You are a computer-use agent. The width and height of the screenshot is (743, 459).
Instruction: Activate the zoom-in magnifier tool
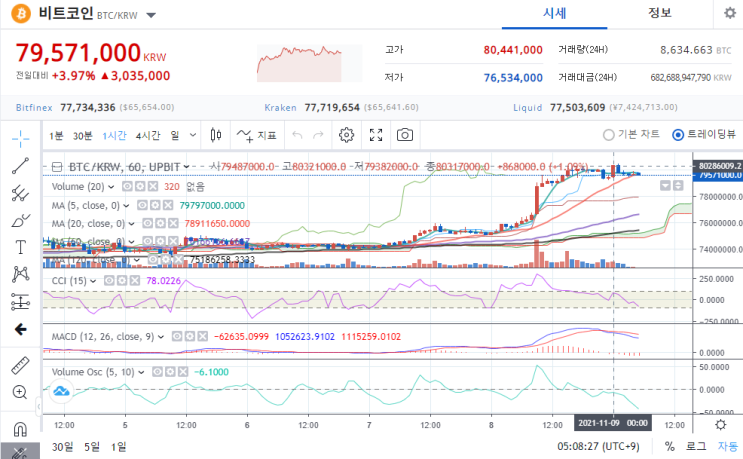click(20, 392)
